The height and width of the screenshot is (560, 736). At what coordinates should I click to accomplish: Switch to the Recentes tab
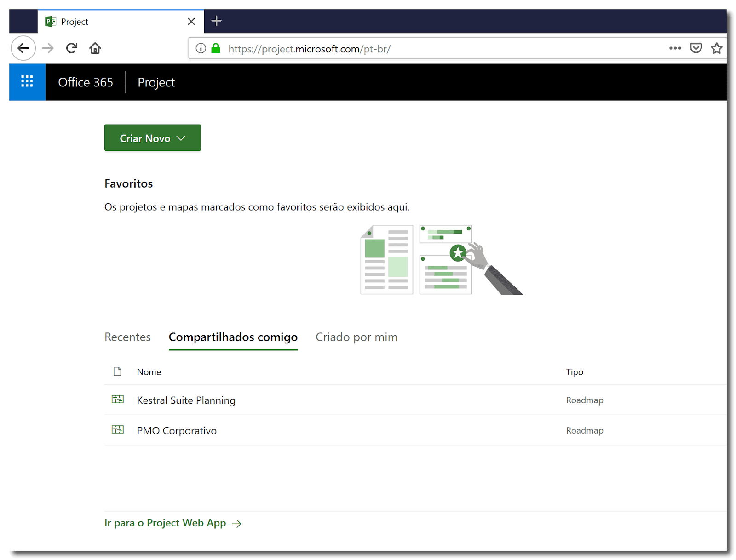(x=127, y=337)
